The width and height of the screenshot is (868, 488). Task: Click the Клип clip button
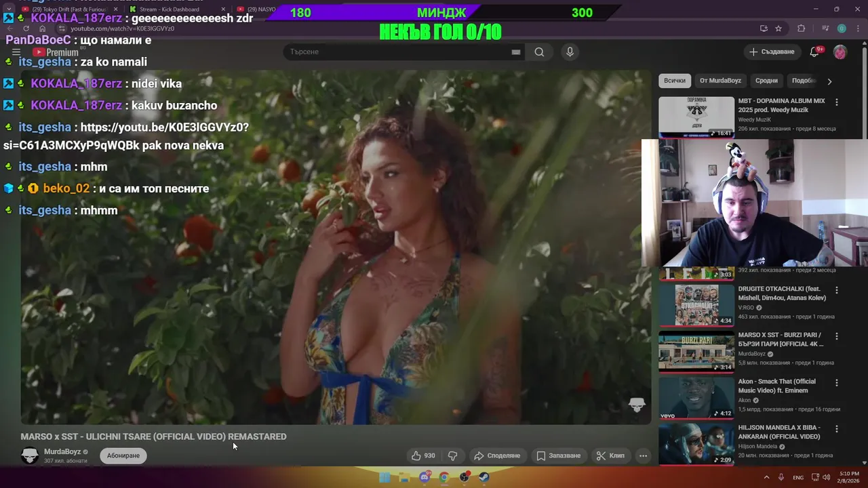click(x=610, y=455)
